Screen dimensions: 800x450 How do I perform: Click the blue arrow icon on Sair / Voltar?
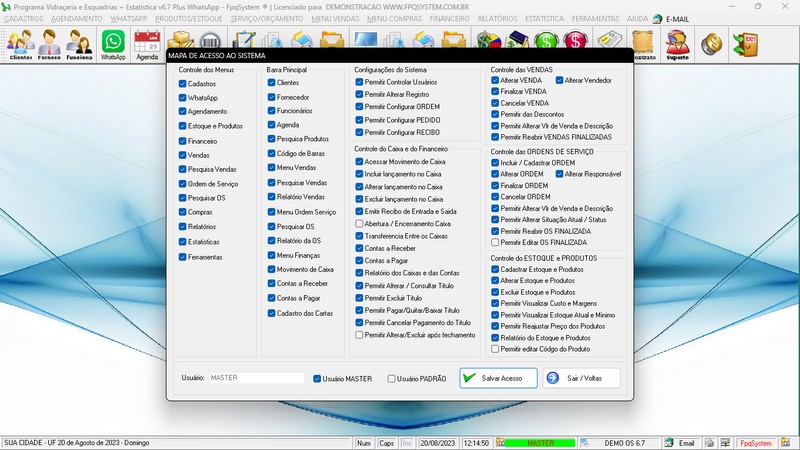click(x=553, y=378)
